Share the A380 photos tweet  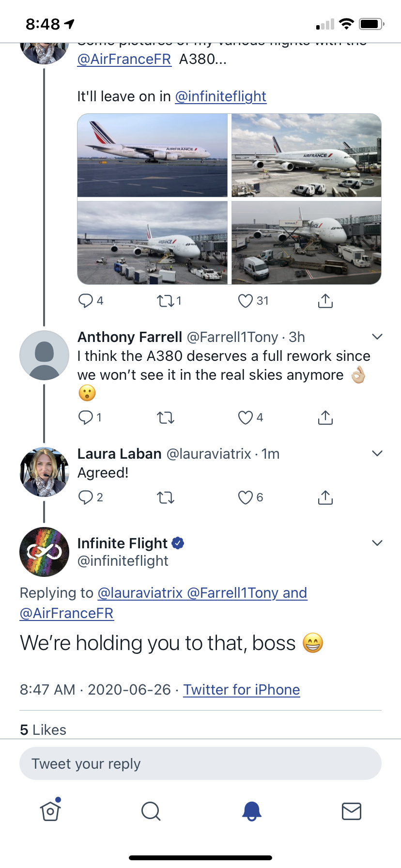(x=325, y=301)
